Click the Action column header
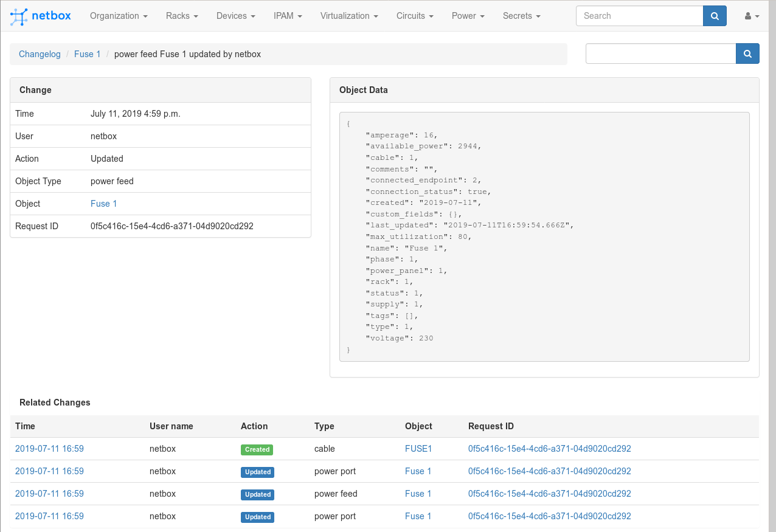The height and width of the screenshot is (532, 776). click(254, 426)
